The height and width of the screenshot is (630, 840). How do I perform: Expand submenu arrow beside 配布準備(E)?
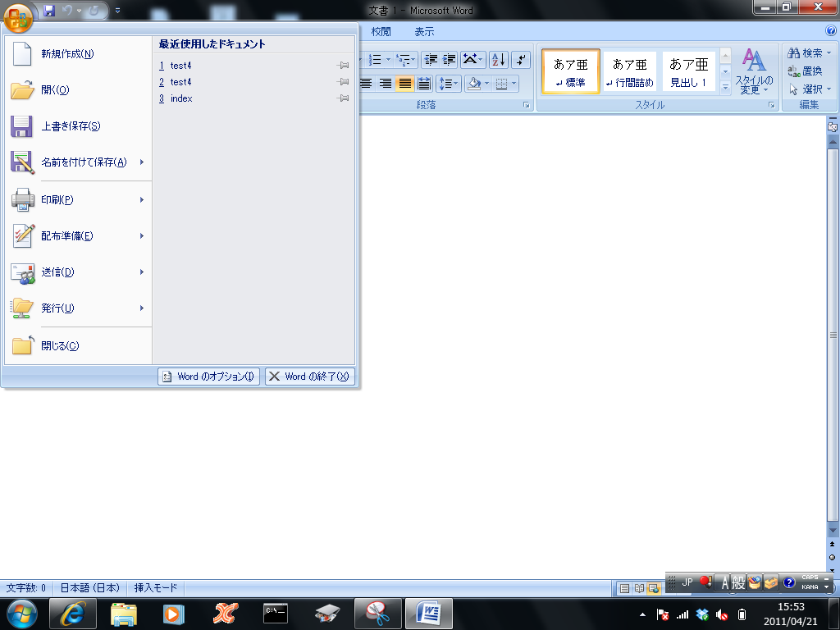[142, 235]
